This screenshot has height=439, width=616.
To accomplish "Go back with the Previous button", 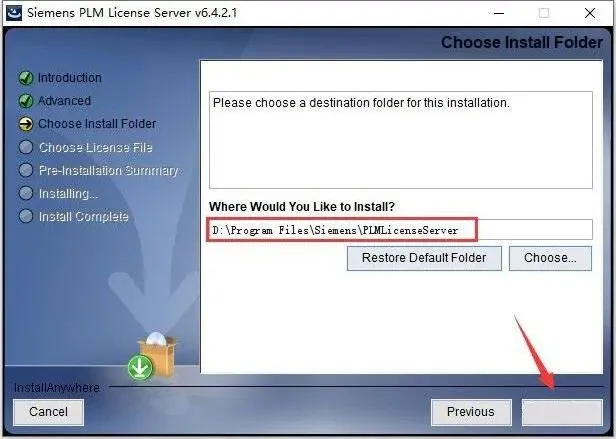I will (x=471, y=412).
